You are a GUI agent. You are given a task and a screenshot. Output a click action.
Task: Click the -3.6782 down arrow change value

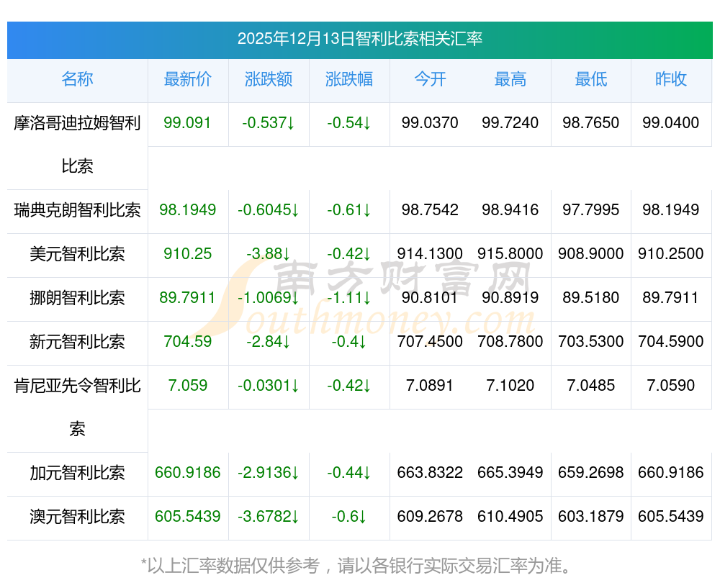click(x=269, y=517)
